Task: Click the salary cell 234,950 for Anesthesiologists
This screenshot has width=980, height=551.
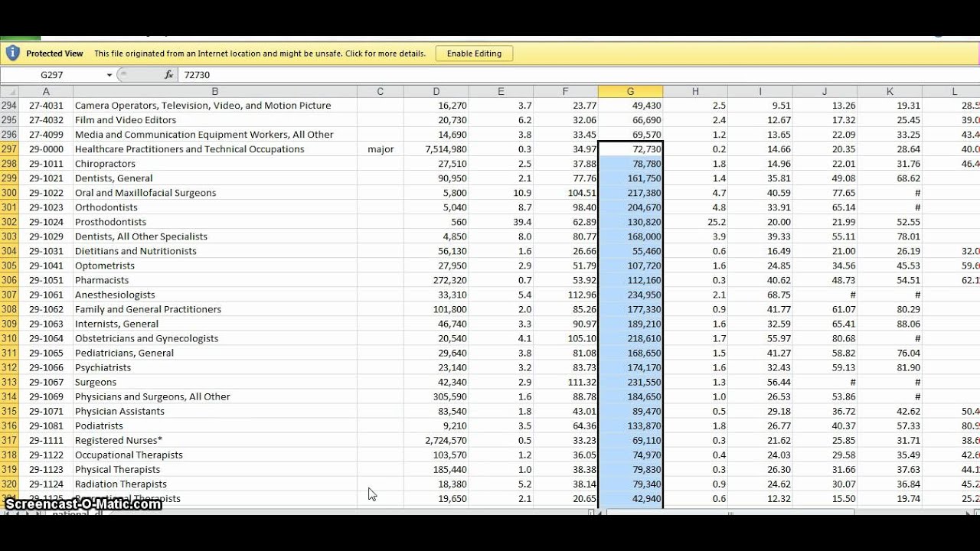Action: click(630, 295)
